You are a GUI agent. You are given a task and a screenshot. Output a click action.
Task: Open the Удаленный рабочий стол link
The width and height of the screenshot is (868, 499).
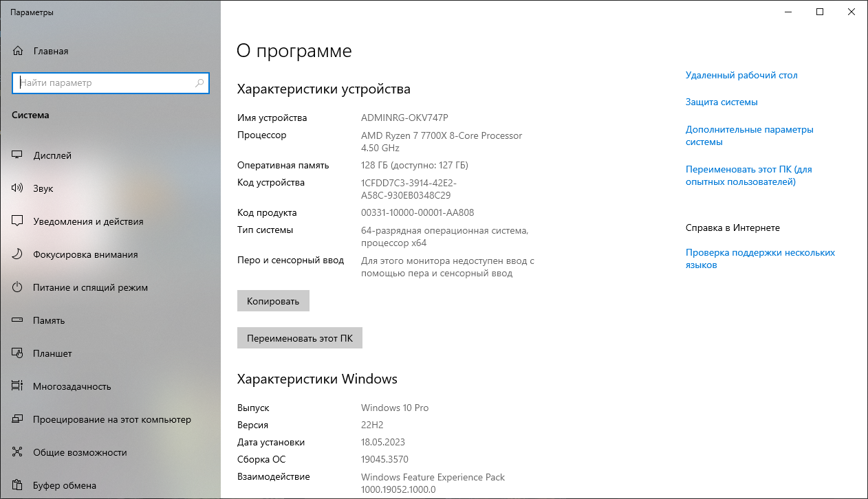(741, 75)
